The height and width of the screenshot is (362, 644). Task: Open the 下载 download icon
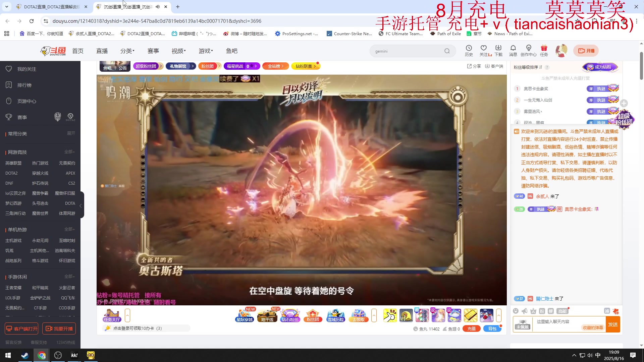tap(498, 51)
